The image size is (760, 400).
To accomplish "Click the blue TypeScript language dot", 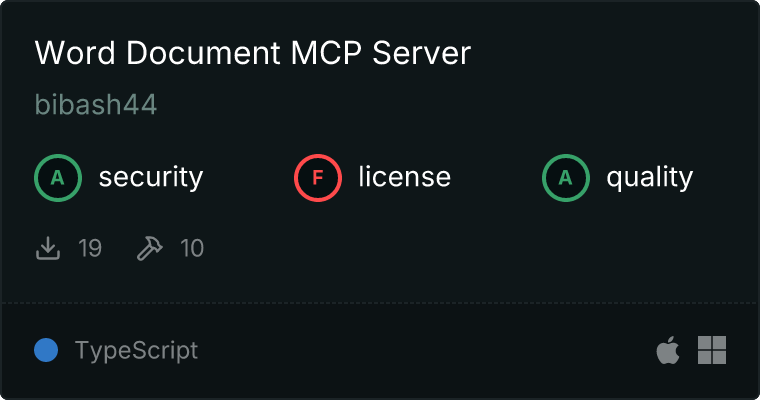I will click(x=46, y=350).
